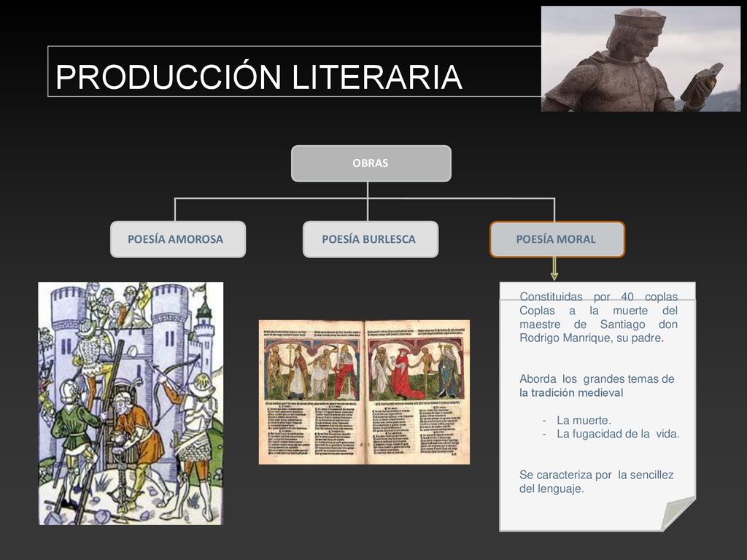Click the line 'Coplas a la muerte del'
This screenshot has height=560, width=747.
click(x=598, y=311)
